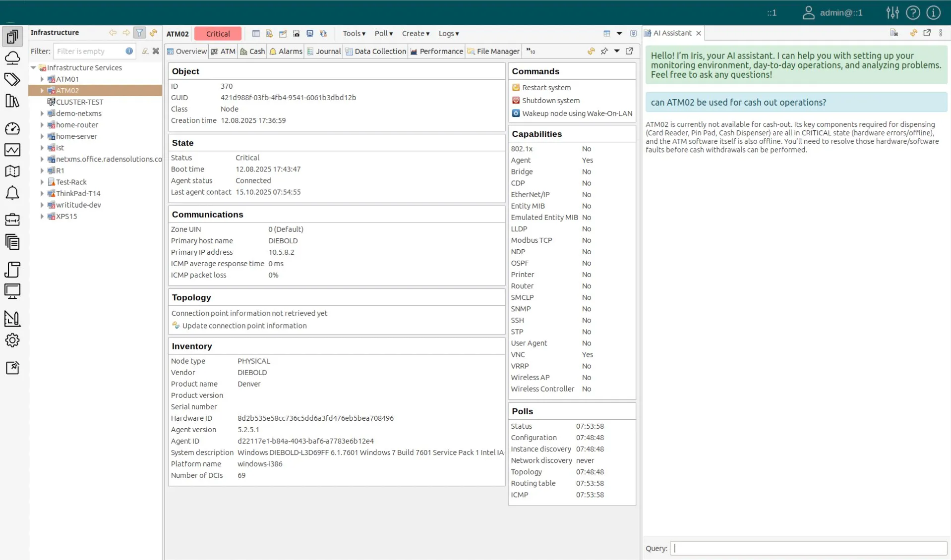Toggle the filter in Infrastructure tree
The width and height of the screenshot is (951, 560).
[139, 33]
